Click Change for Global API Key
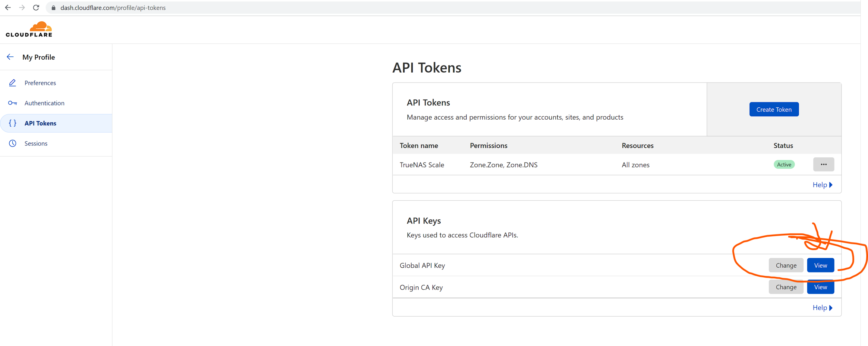This screenshot has height=346, width=868. tap(786, 266)
